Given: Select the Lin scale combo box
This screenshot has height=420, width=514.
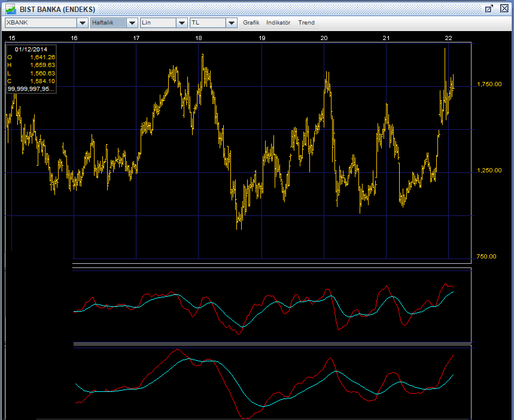Looking at the screenshot, I should [159, 23].
